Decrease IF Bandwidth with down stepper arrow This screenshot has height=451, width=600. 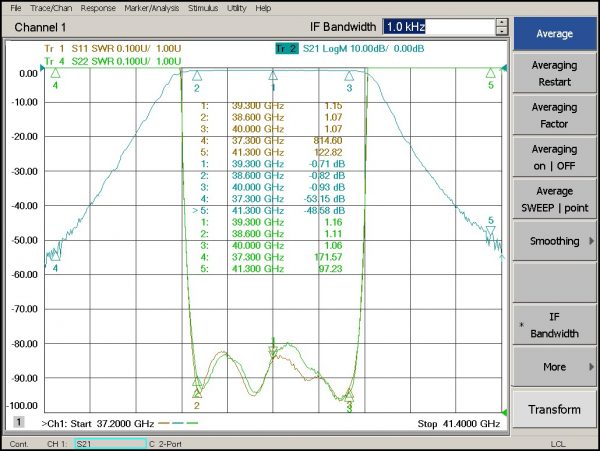pyautogui.click(x=502, y=31)
